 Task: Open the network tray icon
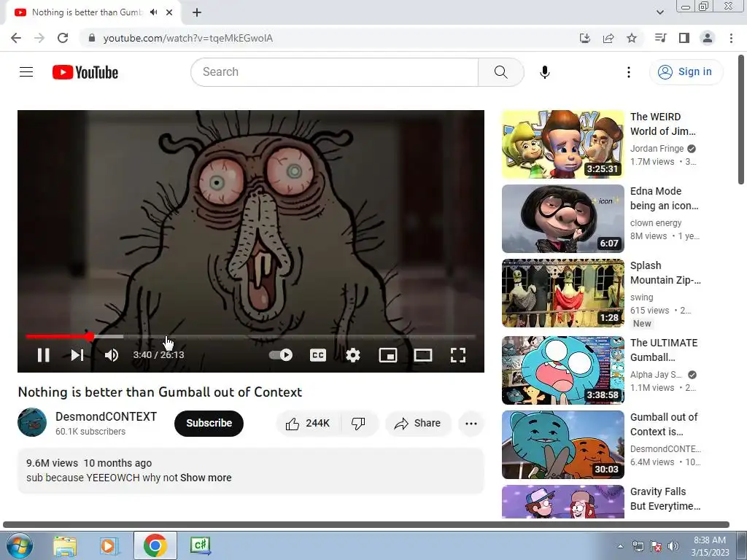tap(638, 546)
